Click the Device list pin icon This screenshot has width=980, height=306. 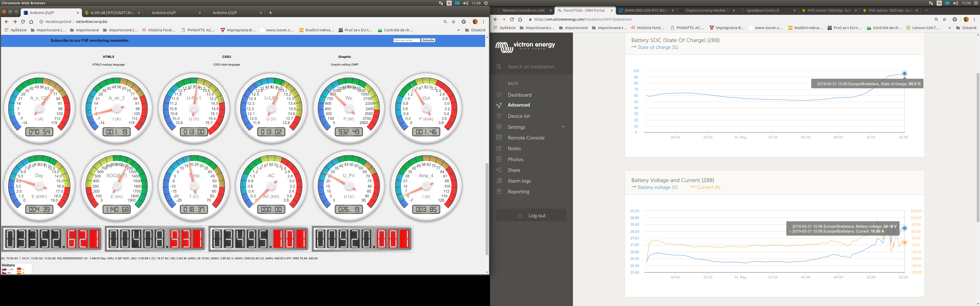point(499,116)
